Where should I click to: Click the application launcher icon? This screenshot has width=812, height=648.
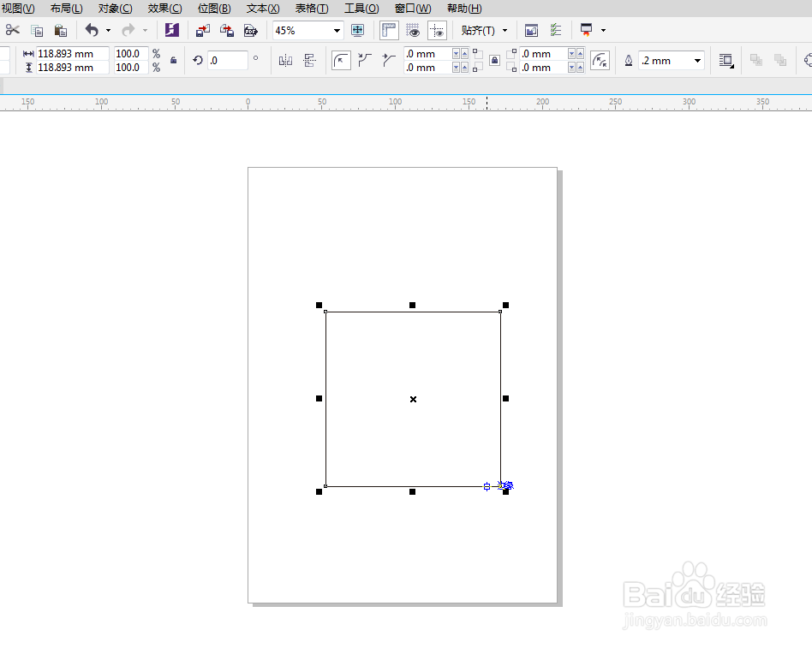point(586,31)
